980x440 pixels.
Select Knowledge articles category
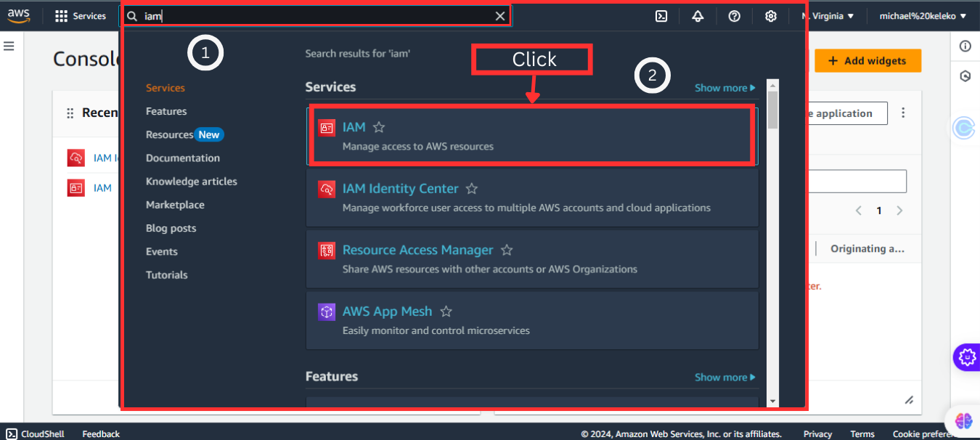[x=192, y=182]
